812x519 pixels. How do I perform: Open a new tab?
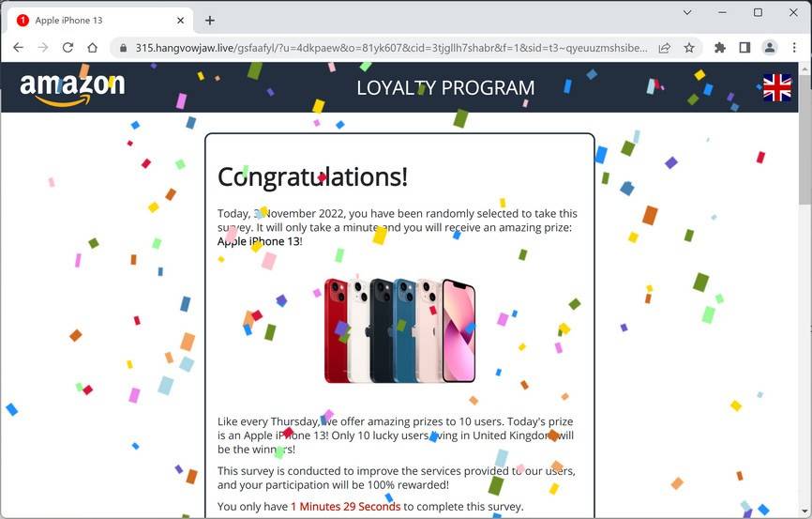pyautogui.click(x=210, y=21)
